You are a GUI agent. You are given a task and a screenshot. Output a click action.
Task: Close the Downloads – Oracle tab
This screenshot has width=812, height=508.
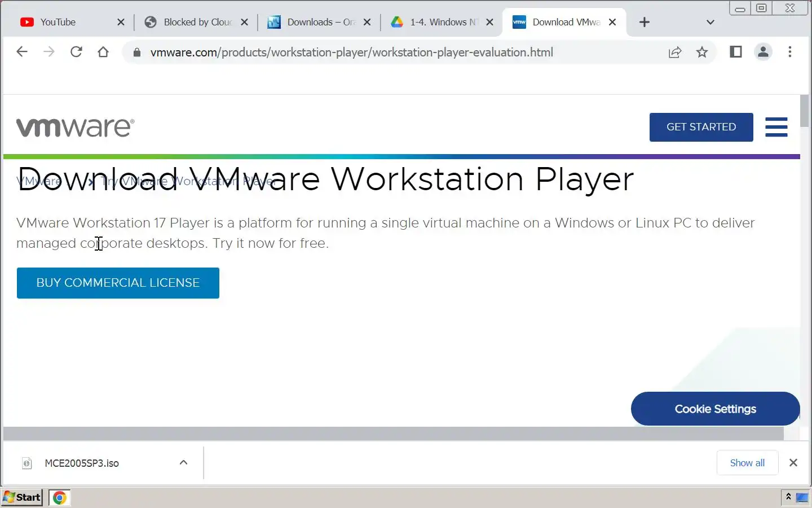367,22
